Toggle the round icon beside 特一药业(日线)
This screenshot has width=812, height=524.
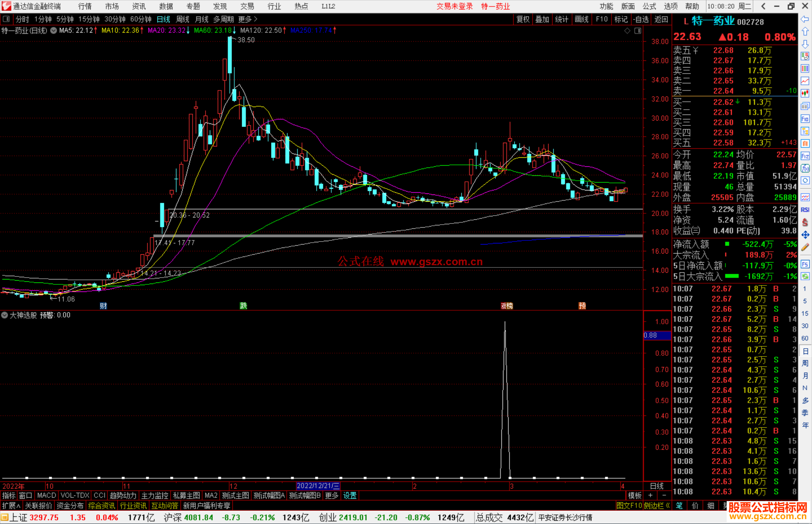pyautogui.click(x=54, y=30)
